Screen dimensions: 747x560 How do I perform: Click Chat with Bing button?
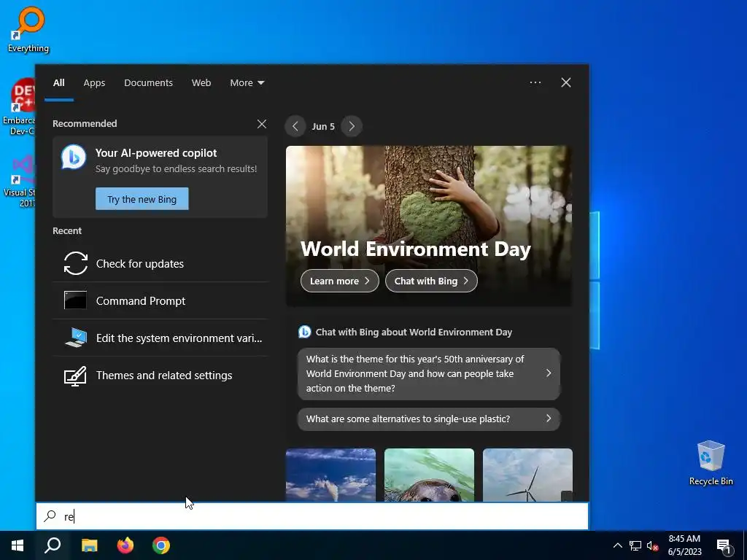(431, 281)
